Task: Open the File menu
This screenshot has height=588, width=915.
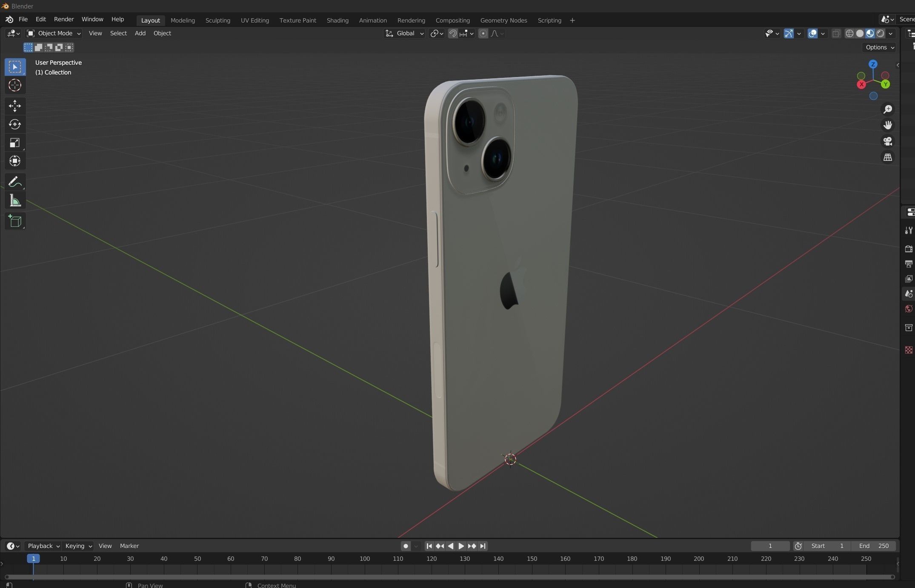Action: 23,19
